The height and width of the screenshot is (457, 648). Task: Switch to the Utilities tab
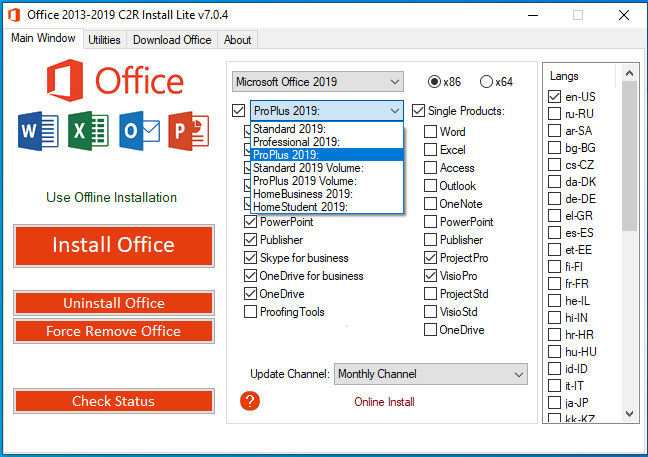pyautogui.click(x=104, y=40)
